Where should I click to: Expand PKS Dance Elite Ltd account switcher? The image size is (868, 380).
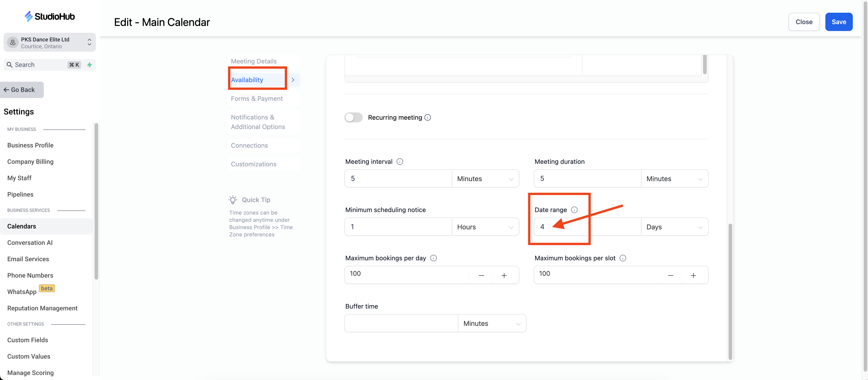pyautogui.click(x=49, y=42)
